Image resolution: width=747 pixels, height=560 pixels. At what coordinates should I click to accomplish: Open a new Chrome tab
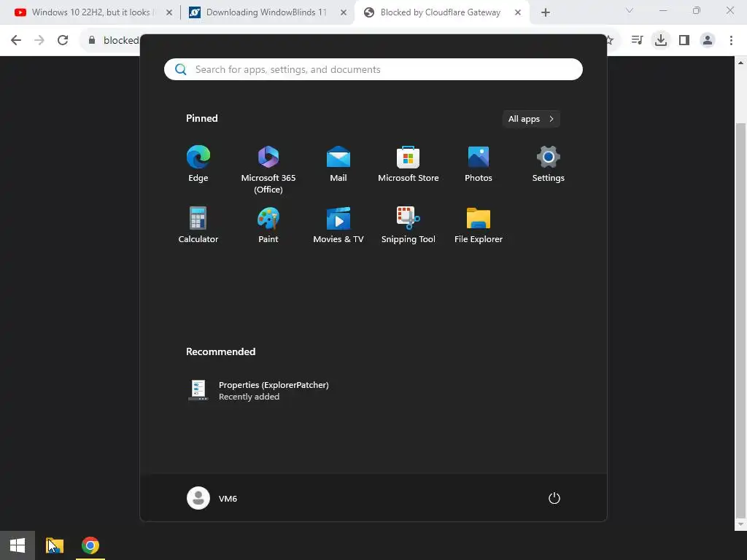[546, 13]
